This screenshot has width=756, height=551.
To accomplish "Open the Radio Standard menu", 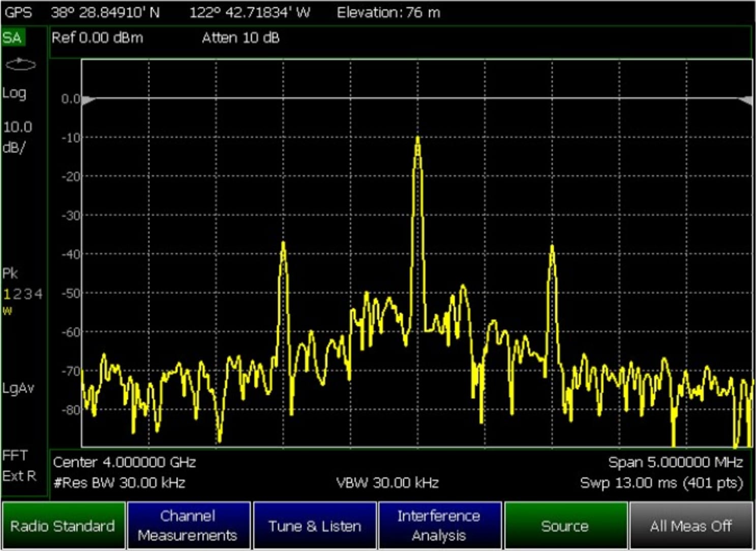I will pyautogui.click(x=64, y=526).
